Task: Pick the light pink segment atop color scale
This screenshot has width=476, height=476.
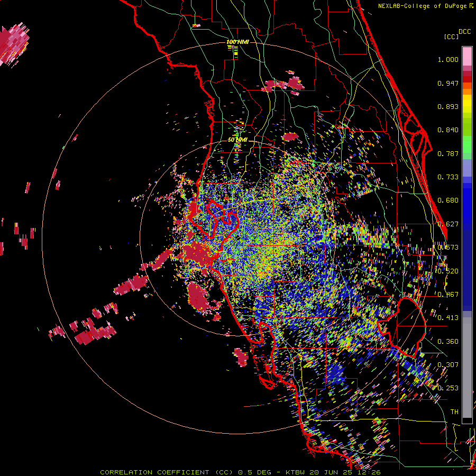Action: click(x=467, y=56)
